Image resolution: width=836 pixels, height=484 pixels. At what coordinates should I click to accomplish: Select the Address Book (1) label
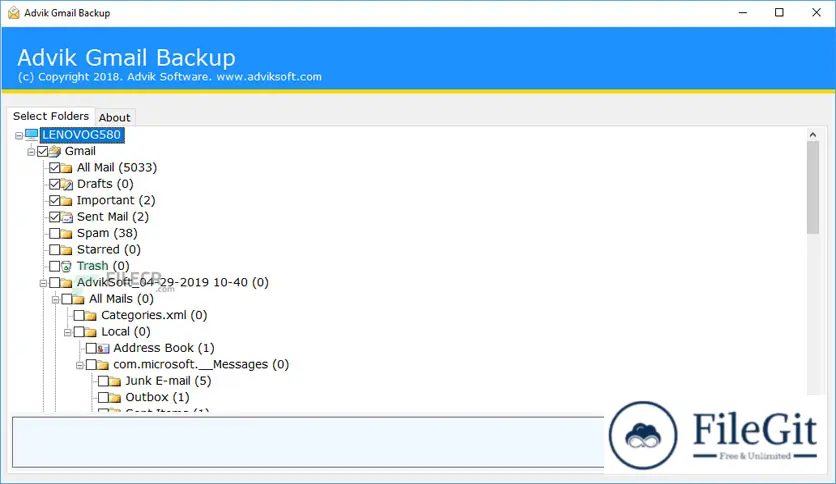tap(164, 348)
